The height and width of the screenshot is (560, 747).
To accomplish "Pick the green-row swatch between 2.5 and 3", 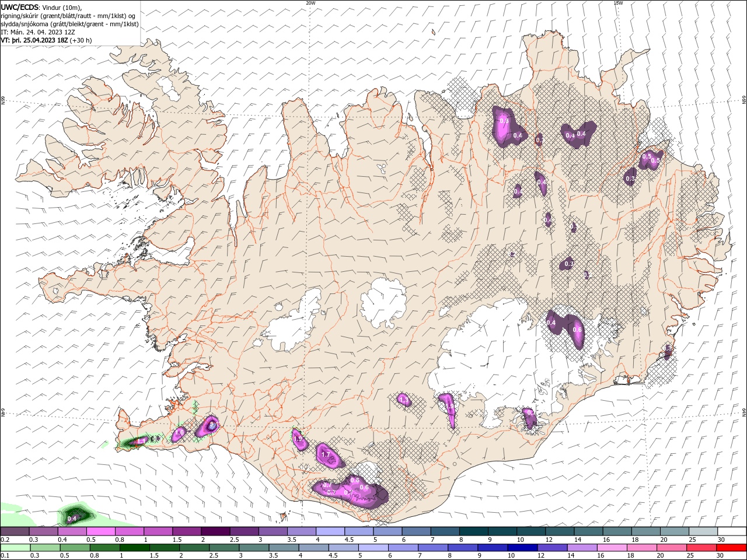I will pyautogui.click(x=224, y=548).
